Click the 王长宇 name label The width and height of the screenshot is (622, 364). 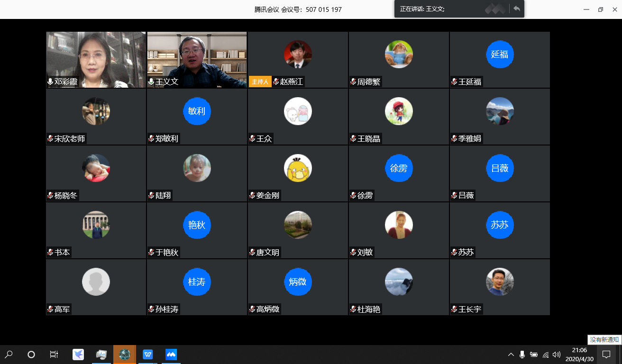[469, 309]
